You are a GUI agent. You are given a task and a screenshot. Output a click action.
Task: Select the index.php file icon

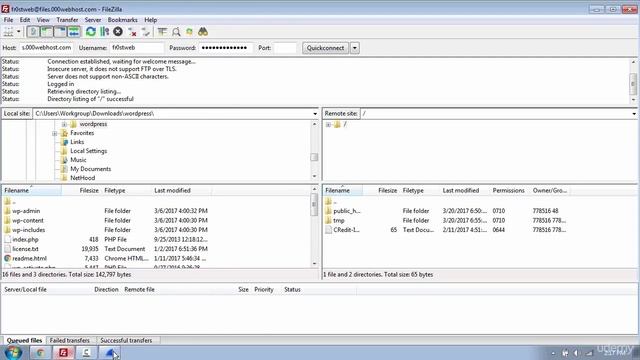7,239
